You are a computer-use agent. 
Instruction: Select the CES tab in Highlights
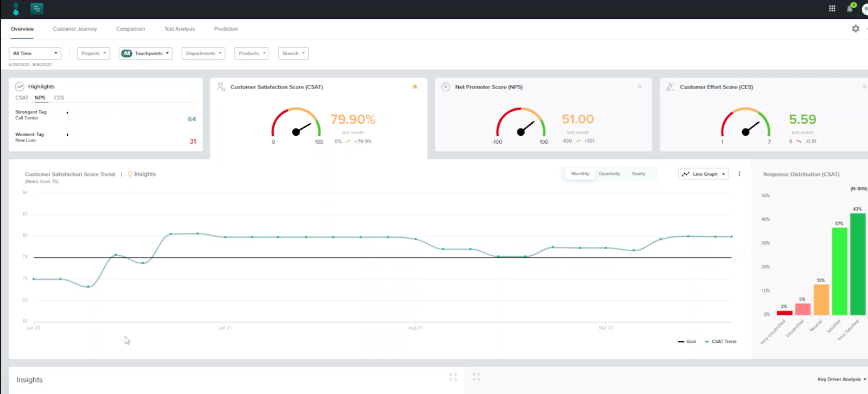coord(59,98)
